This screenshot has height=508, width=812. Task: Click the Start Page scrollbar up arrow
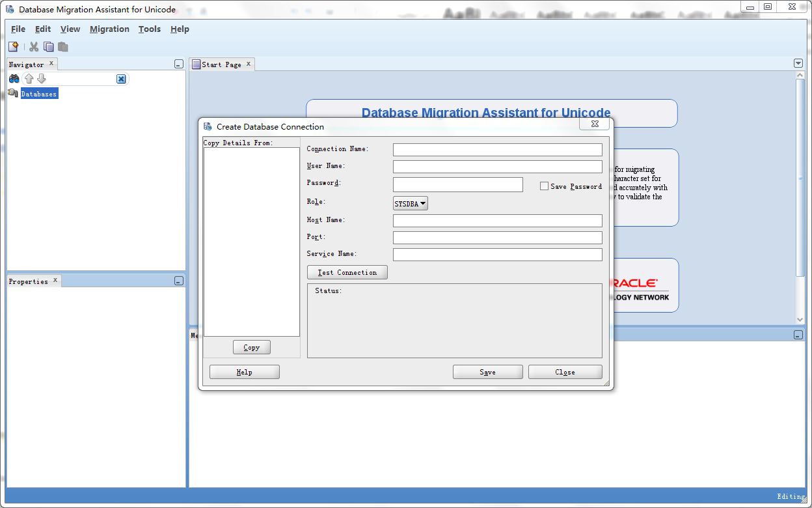(800, 75)
